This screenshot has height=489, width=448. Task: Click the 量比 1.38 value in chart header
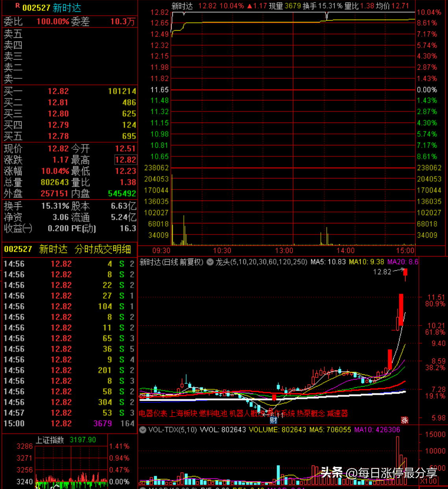pyautogui.click(x=359, y=6)
